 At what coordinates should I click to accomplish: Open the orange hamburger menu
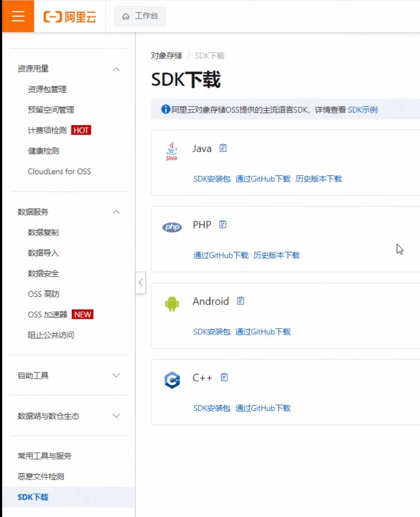(18, 16)
